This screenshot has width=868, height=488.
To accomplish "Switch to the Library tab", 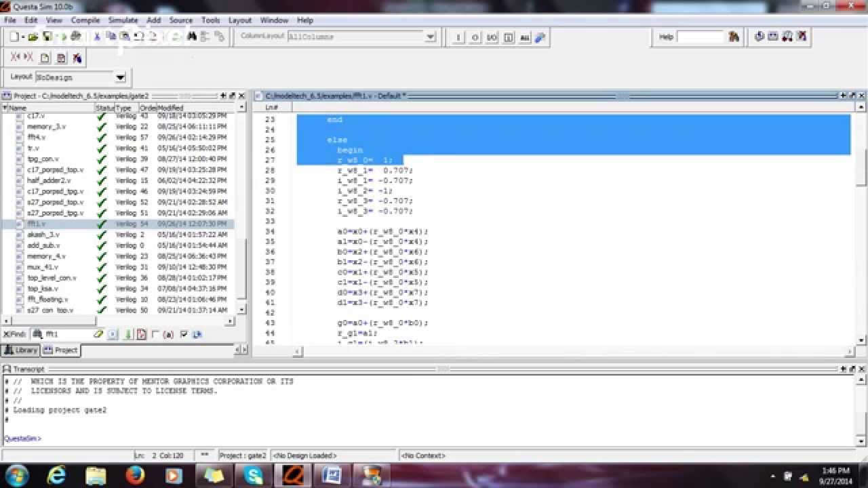I will click(20, 350).
